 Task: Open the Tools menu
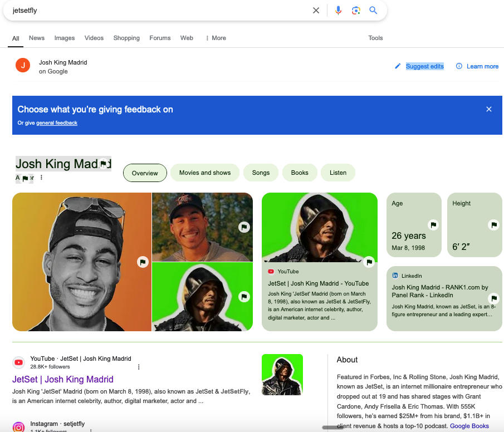click(x=375, y=38)
